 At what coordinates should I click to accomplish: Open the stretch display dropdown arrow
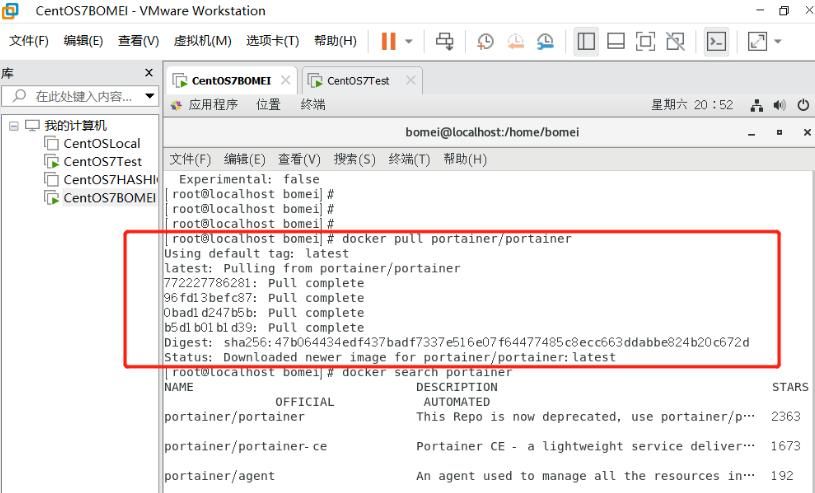pos(778,41)
